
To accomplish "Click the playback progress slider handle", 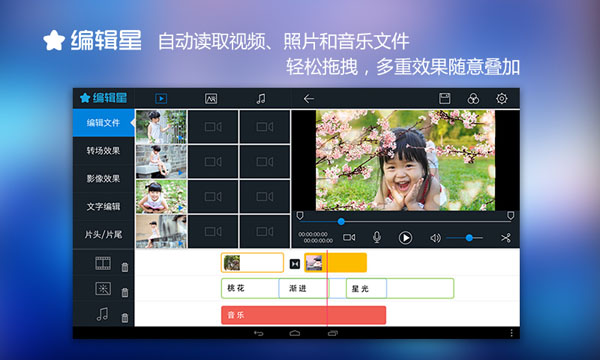I will click(341, 221).
